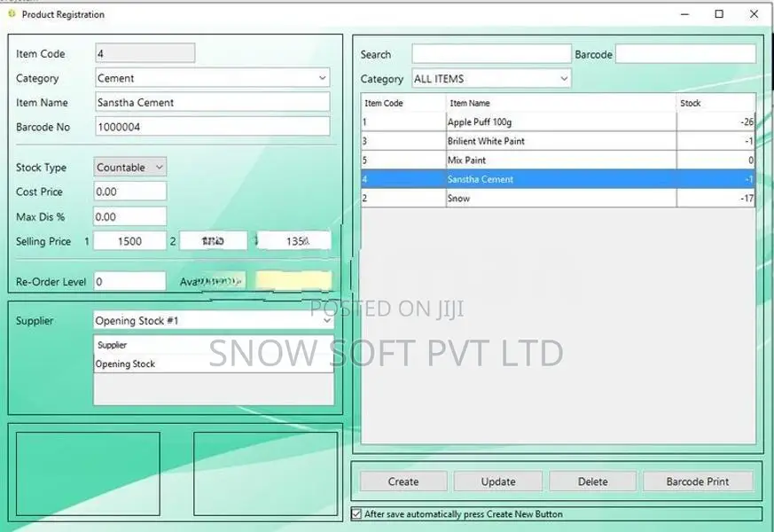Click the Create button

click(x=403, y=481)
